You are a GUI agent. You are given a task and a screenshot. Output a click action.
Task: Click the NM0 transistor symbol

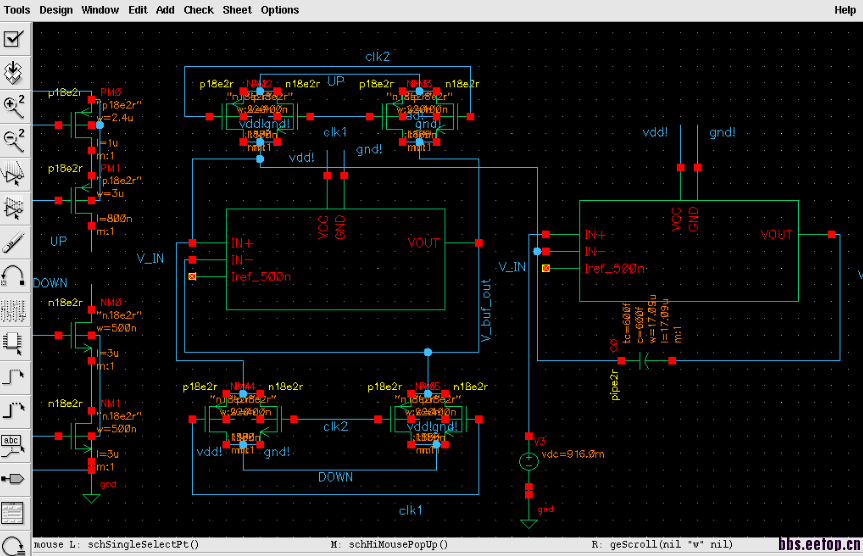(x=83, y=335)
